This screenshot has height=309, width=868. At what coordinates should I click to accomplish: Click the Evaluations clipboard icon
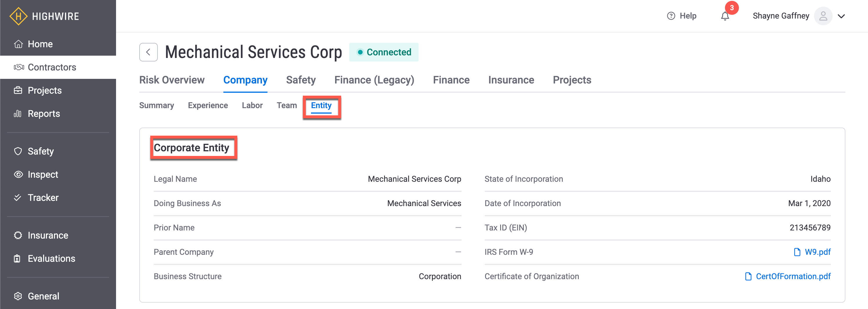click(x=17, y=259)
